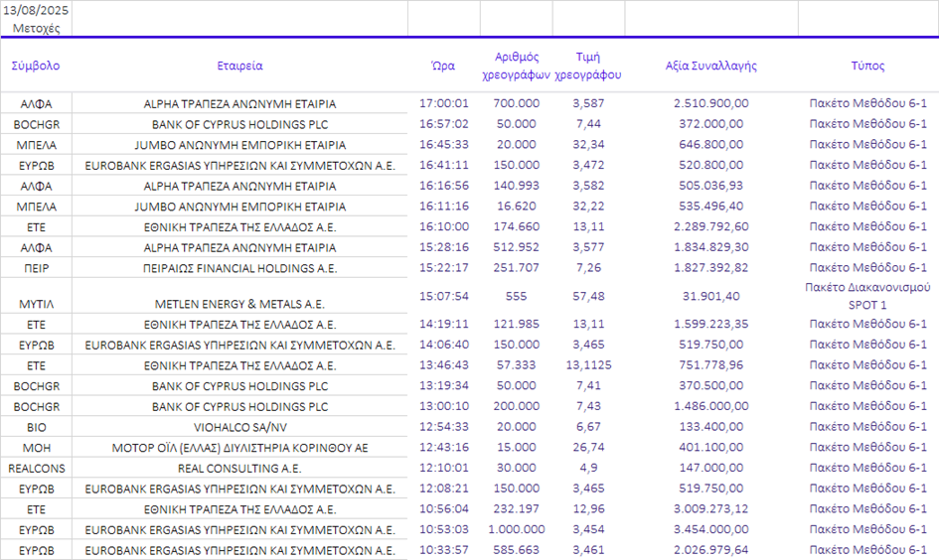The width and height of the screenshot is (939, 560).
Task: Click the ΠΕΙΡ symbol cell
Action: coord(36,268)
